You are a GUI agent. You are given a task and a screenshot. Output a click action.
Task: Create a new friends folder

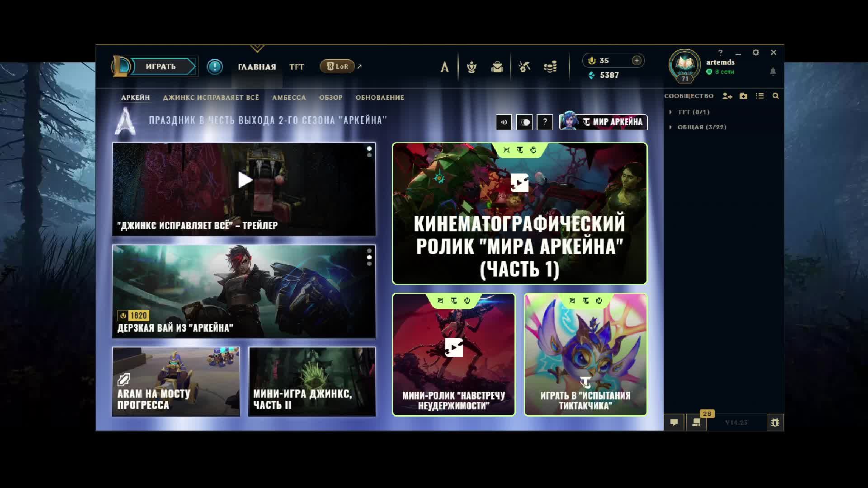click(x=743, y=96)
